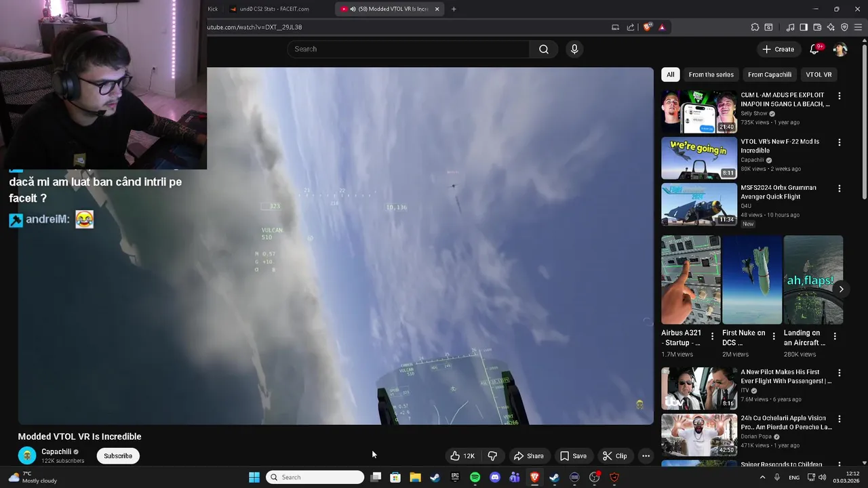Close the Modded VTOL VR tab
868x488 pixels.
click(x=437, y=9)
